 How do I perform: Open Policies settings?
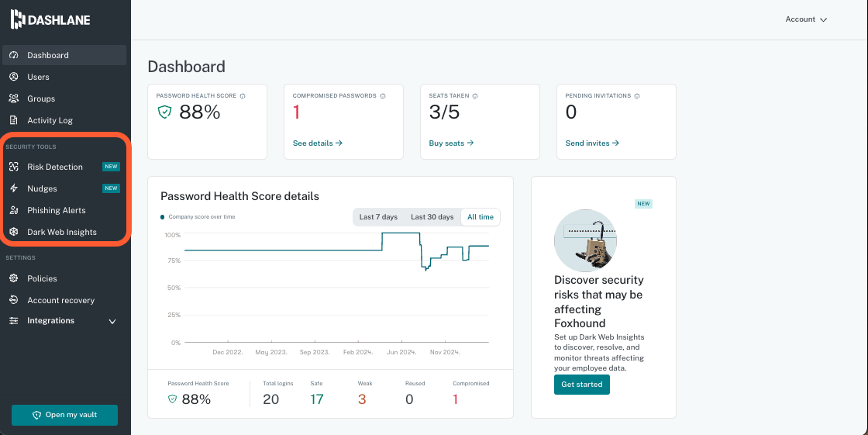click(64, 278)
